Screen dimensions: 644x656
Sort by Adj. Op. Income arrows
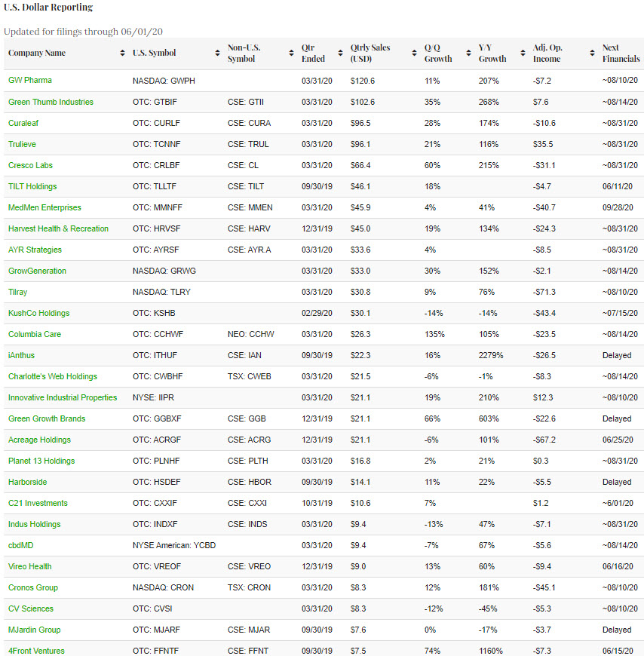click(592, 54)
